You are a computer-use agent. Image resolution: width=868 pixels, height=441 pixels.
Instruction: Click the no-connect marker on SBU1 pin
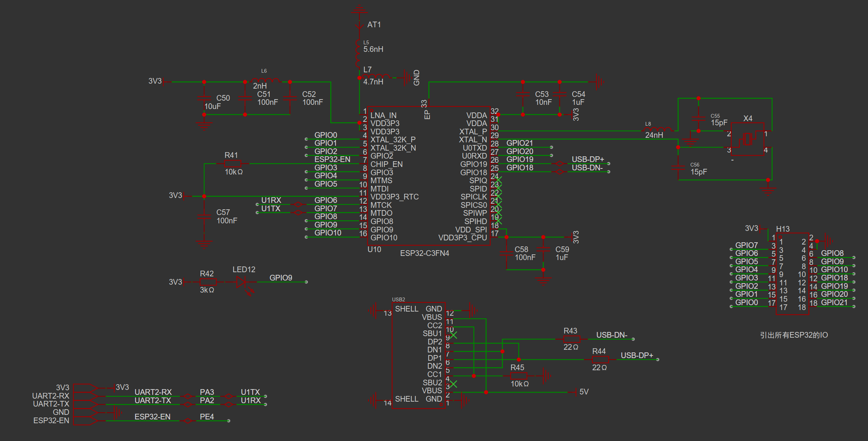pyautogui.click(x=453, y=335)
